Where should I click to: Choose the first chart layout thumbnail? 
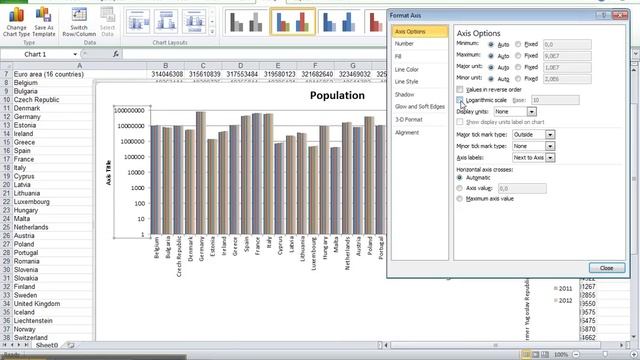[138, 21]
